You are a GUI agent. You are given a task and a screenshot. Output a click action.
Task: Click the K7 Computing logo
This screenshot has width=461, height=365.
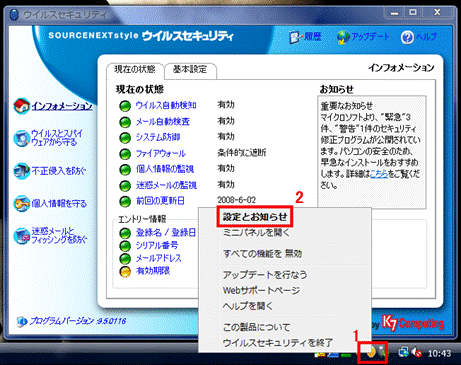click(413, 323)
